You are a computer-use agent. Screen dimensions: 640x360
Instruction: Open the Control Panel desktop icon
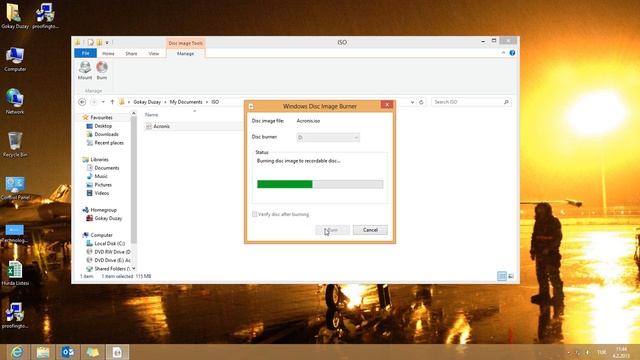[15, 188]
